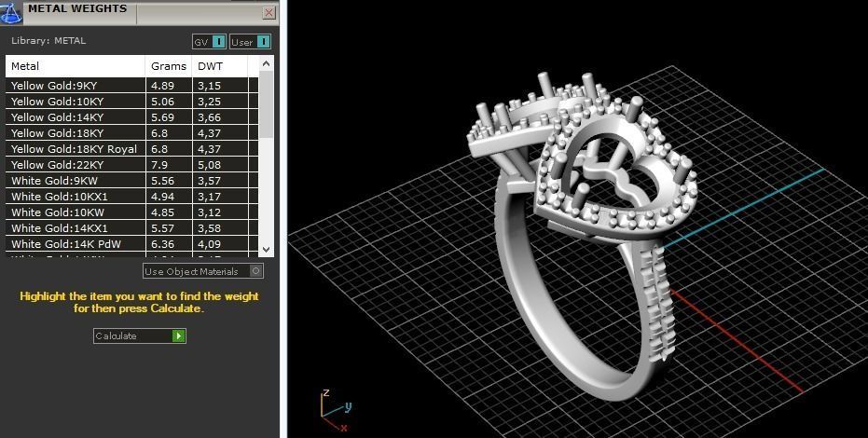Click the 4.89 grams value
868x438 pixels.
[163, 86]
